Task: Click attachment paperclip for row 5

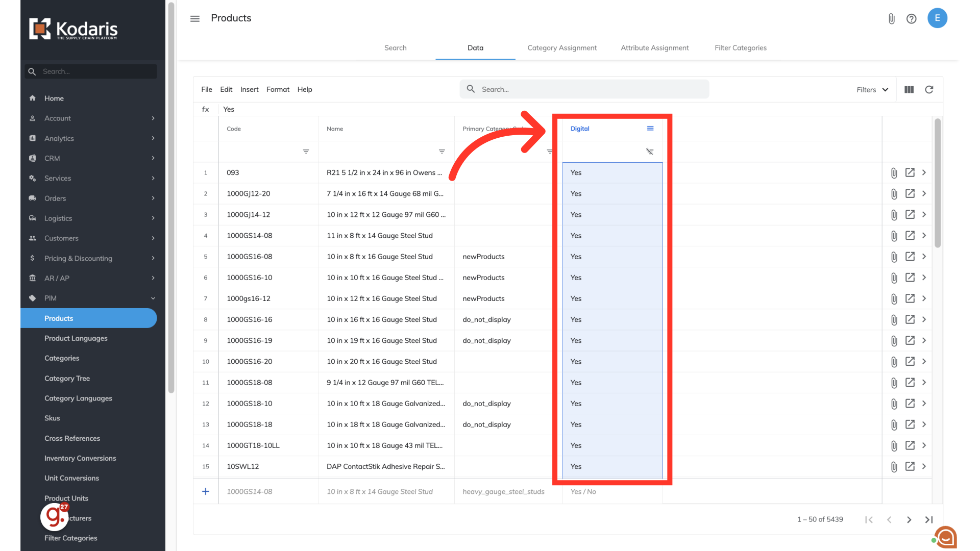Action: click(894, 257)
